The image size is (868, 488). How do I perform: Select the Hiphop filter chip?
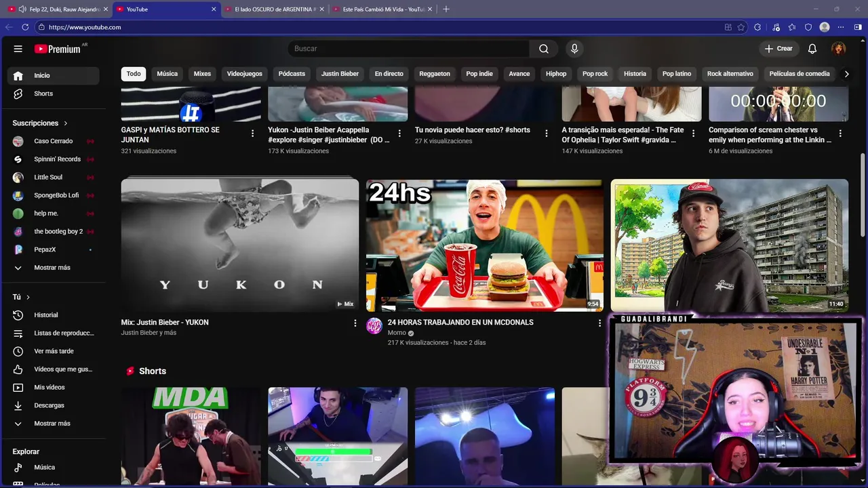556,74
